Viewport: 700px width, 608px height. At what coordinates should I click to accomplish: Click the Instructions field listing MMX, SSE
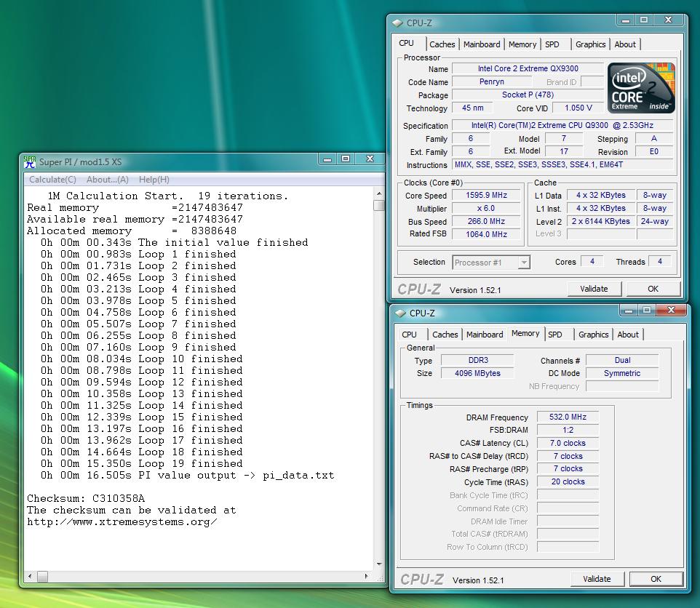click(x=562, y=164)
